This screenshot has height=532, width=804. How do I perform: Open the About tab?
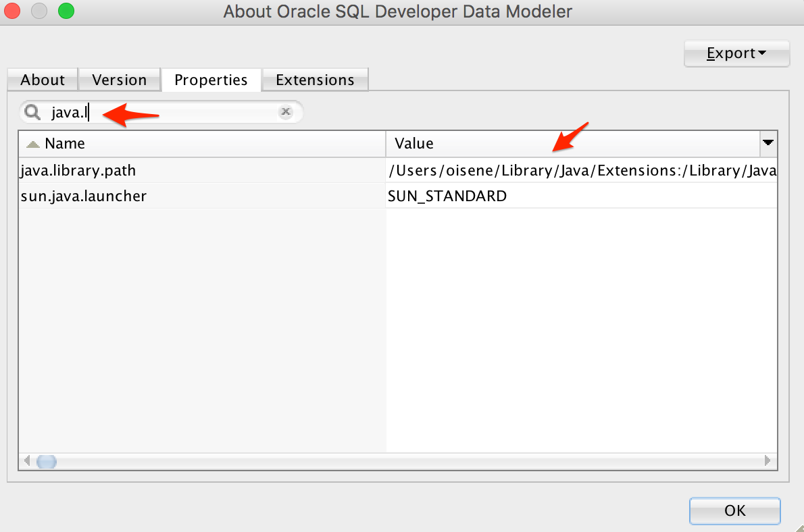click(42, 80)
